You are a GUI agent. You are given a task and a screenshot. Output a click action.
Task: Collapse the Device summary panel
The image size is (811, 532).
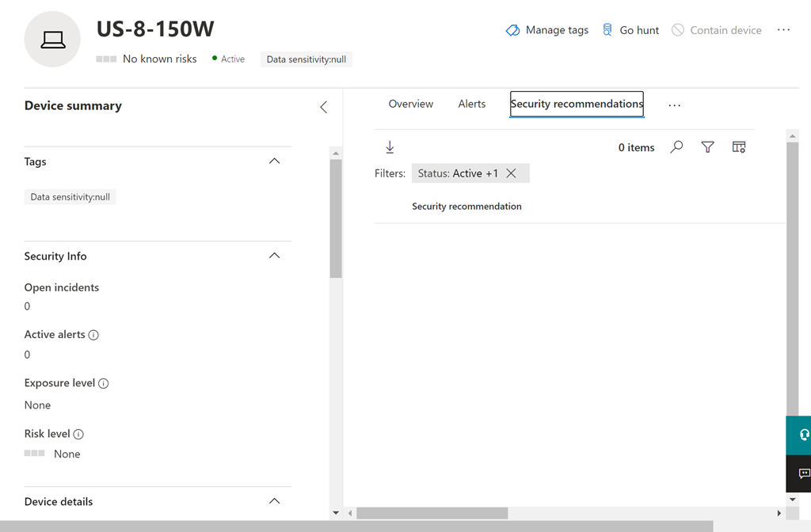[323, 107]
